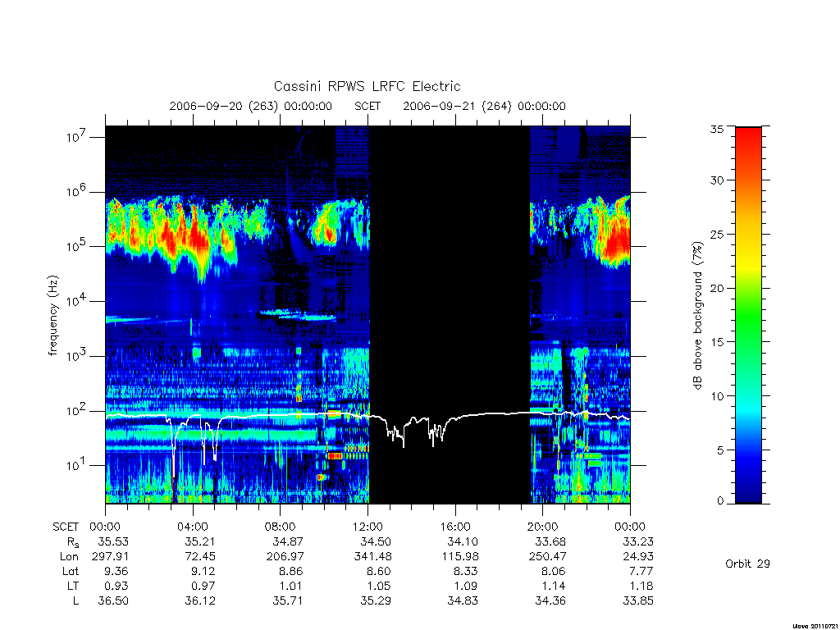Click the 04:00 time axis label

(192, 527)
